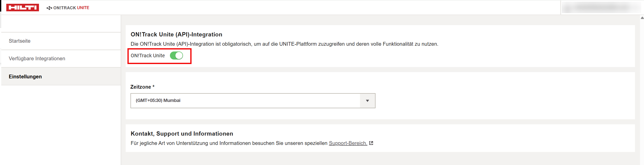Image resolution: width=644 pixels, height=165 pixels.
Task: Click the ON!Track Unite (API)-Integration heading
Action: click(x=176, y=34)
